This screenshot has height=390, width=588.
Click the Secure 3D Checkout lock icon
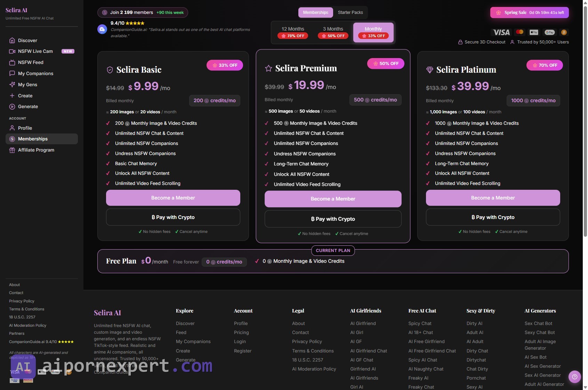[460, 42]
